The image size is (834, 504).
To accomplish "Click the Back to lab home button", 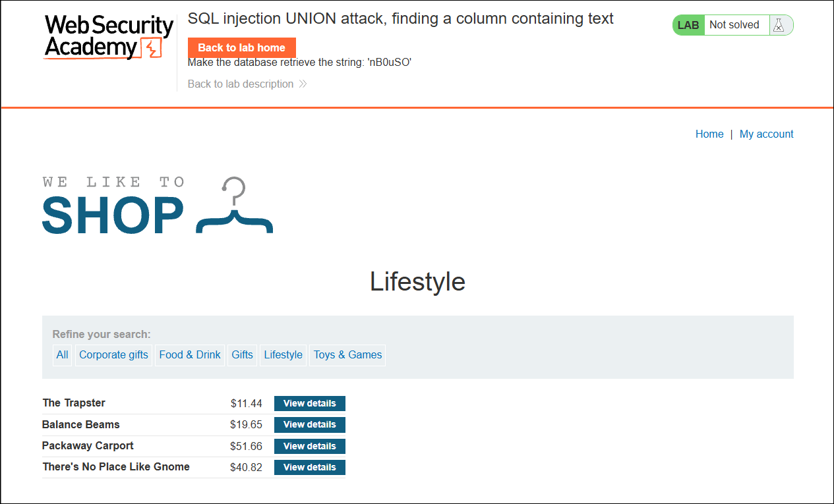I will point(241,47).
